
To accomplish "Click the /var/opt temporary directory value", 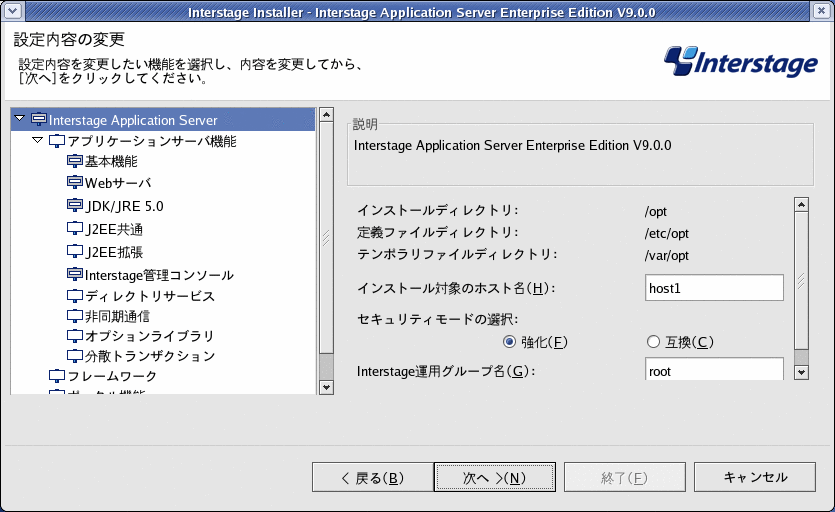I will pos(667,255).
